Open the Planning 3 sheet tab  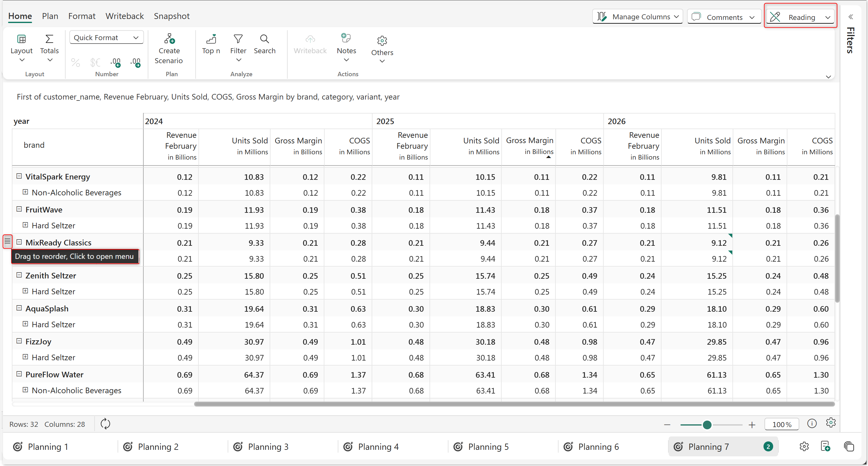click(268, 447)
